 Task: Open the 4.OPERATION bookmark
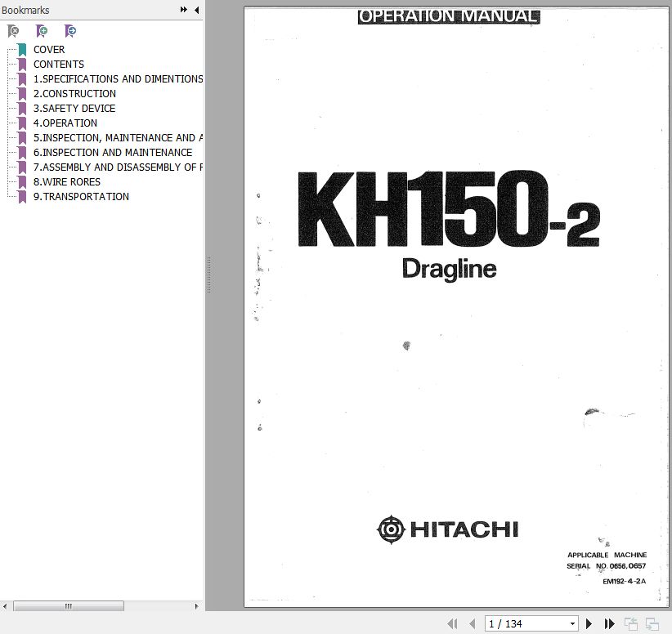65,123
